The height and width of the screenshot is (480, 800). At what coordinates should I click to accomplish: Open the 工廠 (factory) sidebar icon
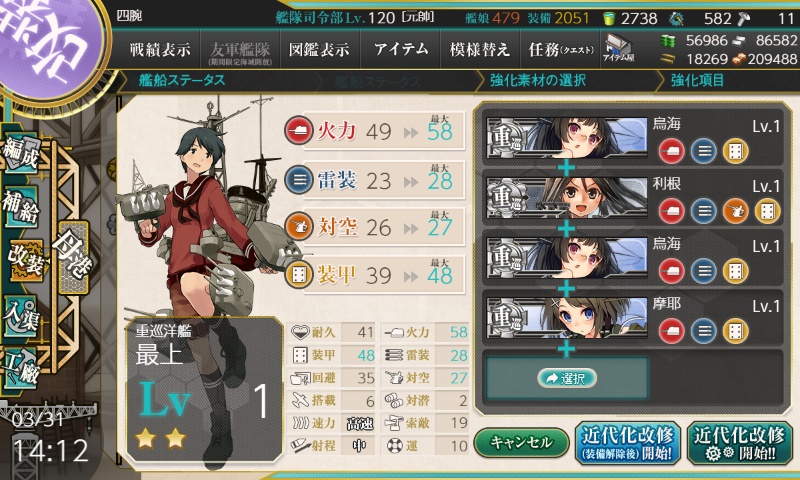[x=21, y=369]
